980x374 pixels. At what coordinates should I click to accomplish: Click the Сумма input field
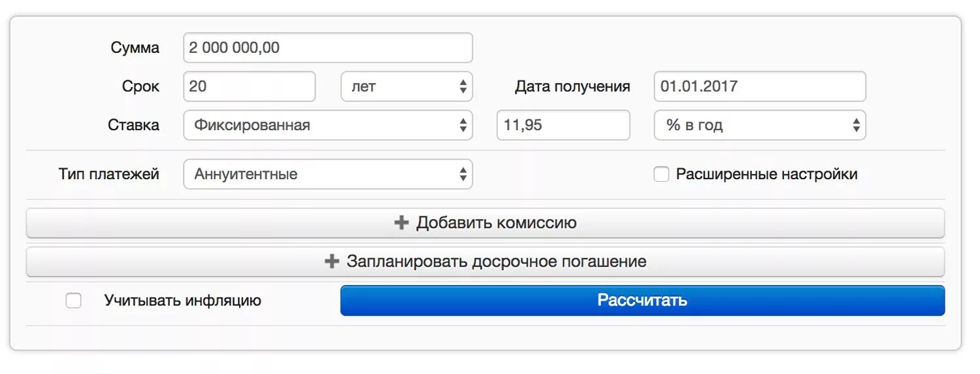(327, 48)
